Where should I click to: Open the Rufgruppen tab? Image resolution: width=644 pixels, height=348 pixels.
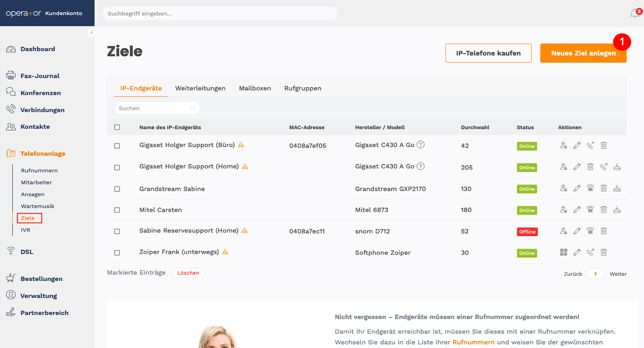[302, 88]
